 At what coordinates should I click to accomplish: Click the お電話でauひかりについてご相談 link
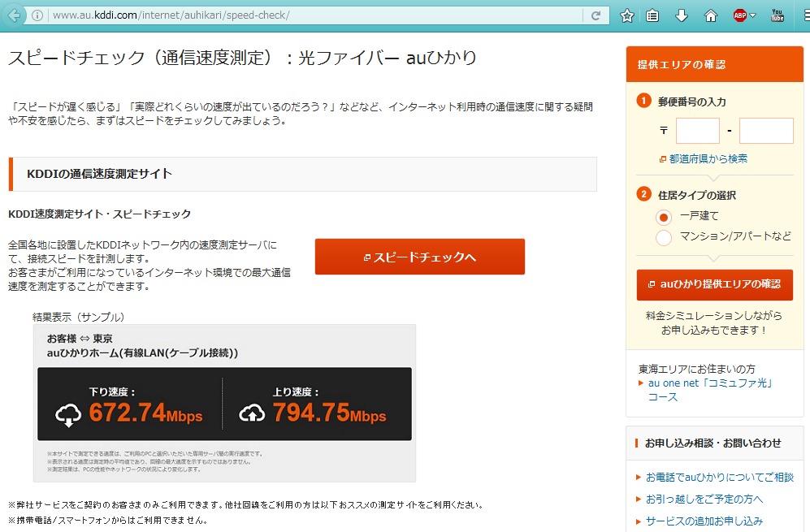click(x=719, y=477)
